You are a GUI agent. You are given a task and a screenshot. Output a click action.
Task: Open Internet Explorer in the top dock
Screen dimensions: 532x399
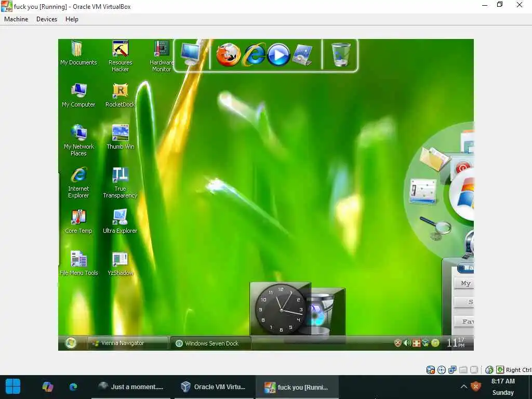click(254, 54)
